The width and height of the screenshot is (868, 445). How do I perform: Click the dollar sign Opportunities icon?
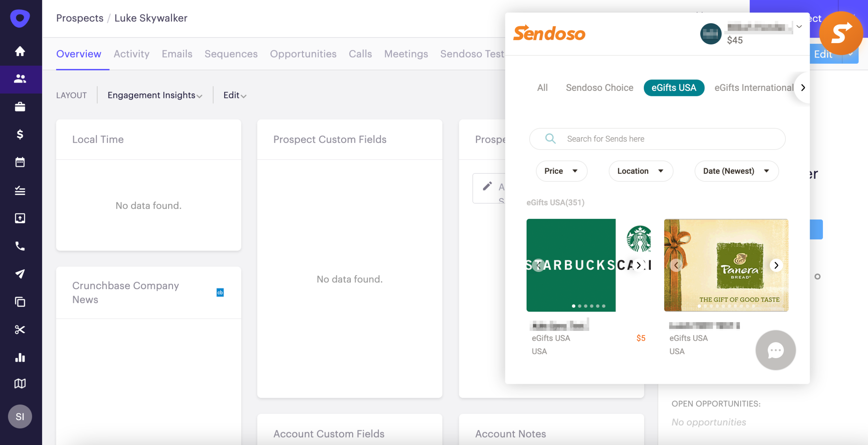click(20, 134)
